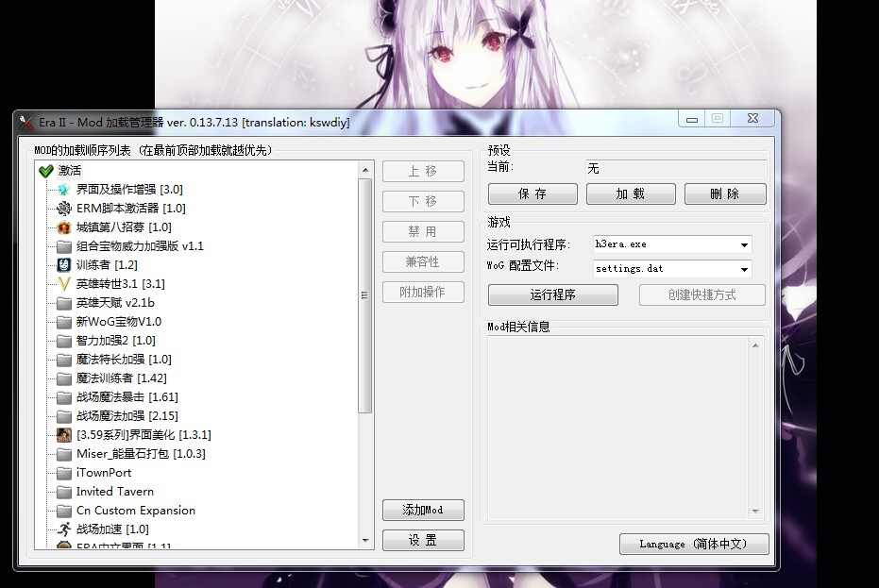Image resolution: width=879 pixels, height=588 pixels.
Task: Click the 界面及操作增强 mod icon
Action: (x=64, y=190)
